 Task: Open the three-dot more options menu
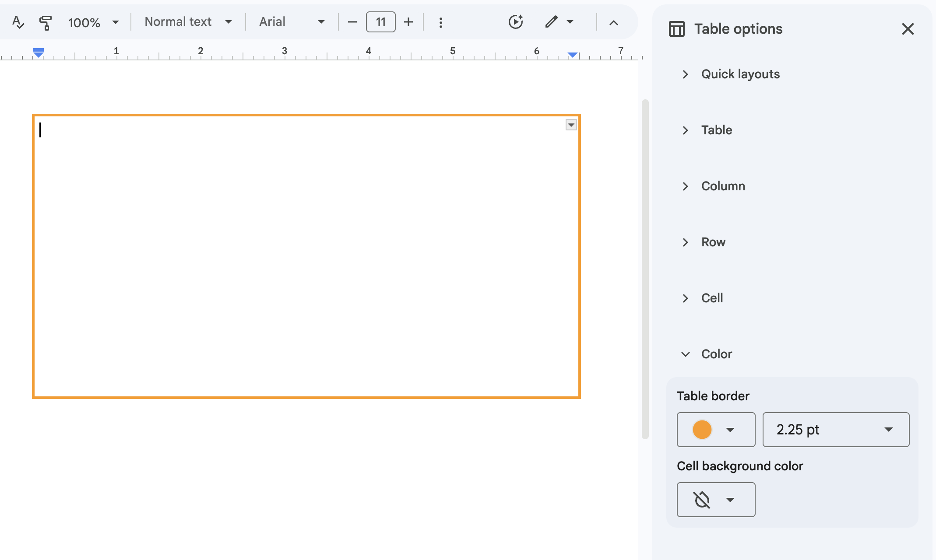coord(441,22)
